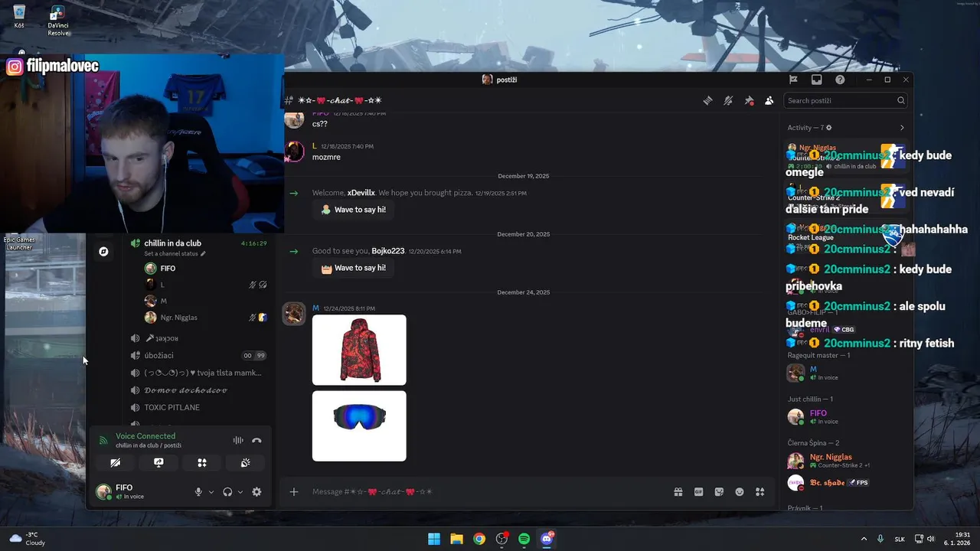The height and width of the screenshot is (551, 980).
Task: Open the checkpoint flag icon in title bar
Action: (793, 80)
